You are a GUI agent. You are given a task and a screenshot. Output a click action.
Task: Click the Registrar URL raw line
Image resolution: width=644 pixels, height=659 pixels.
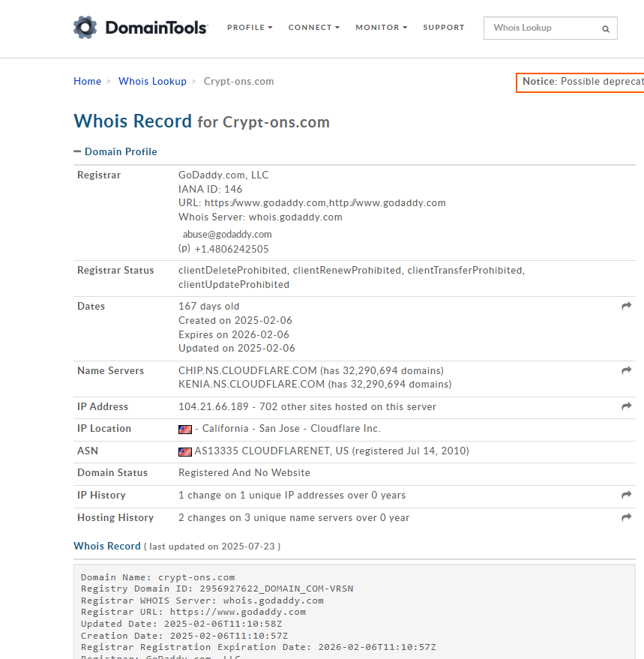click(x=193, y=612)
